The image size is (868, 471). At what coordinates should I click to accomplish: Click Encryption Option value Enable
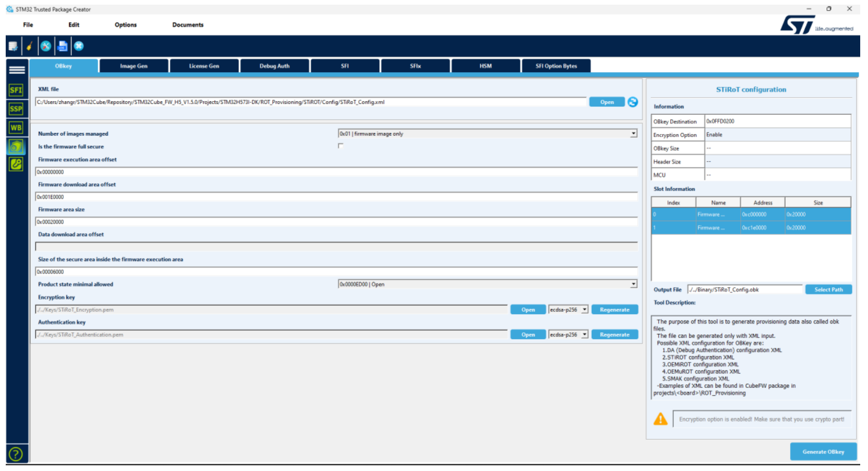[778, 134]
